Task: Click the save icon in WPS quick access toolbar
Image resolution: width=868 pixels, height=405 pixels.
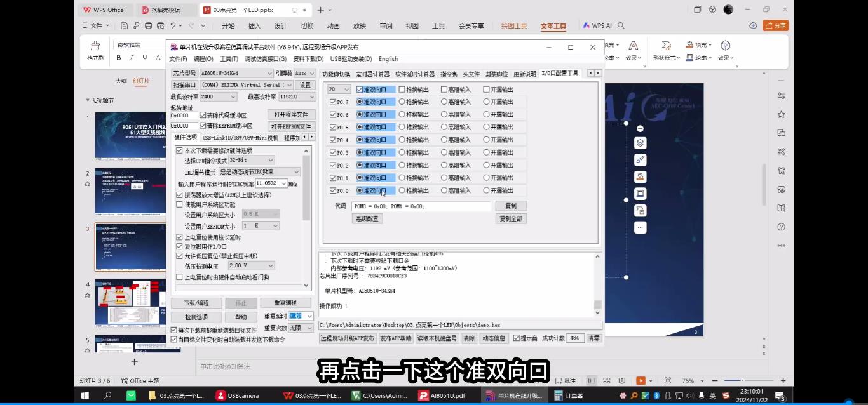Action: (125, 25)
